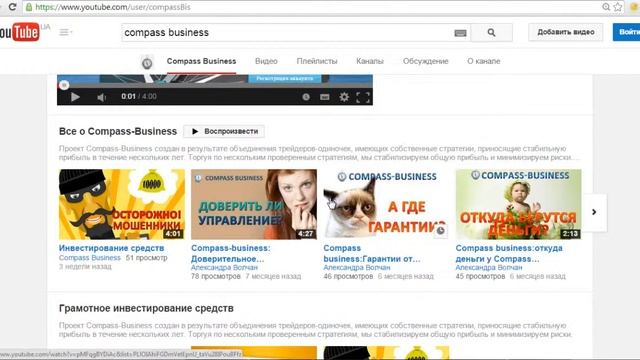Add grumpy cat video to Watch Later
This screenshot has width=640, height=360.
pos(440,231)
